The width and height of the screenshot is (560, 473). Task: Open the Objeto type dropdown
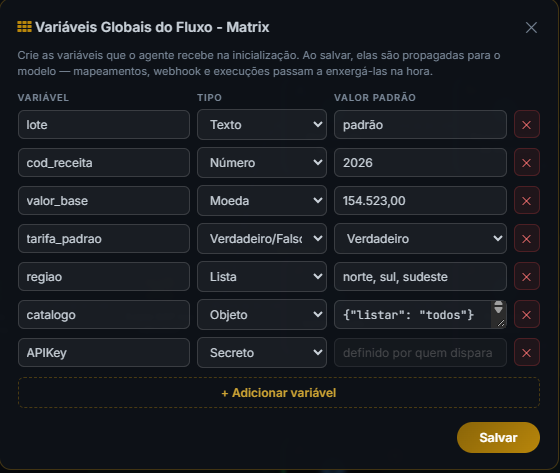262,315
